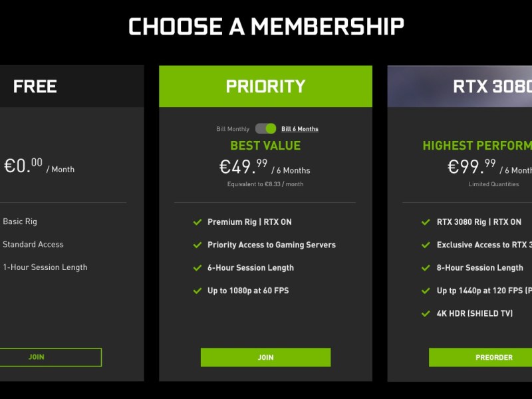Click checkmark beside Up to 1440p at 120 FPS
This screenshot has width=532, height=399.
[x=426, y=291]
